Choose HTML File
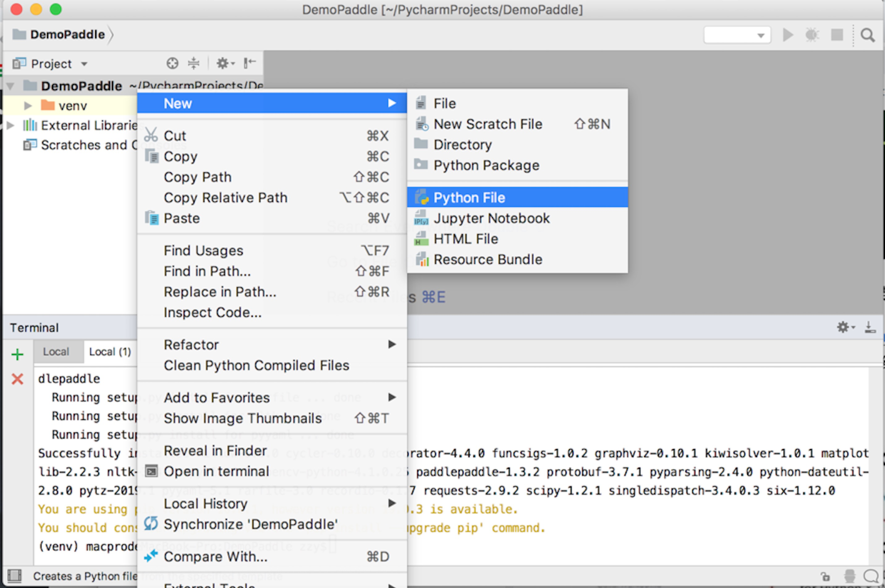 click(x=517, y=238)
